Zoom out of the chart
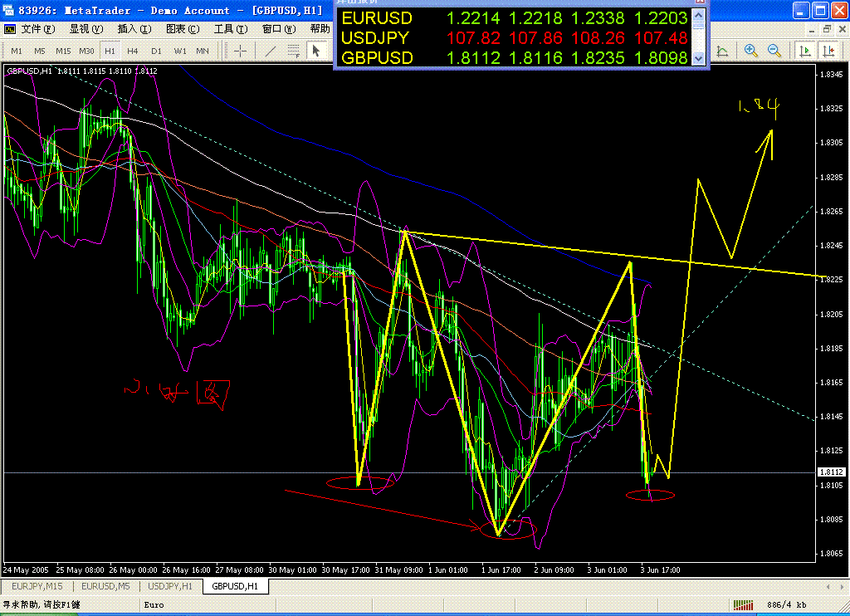Screen dimensions: 850x616 pyautogui.click(x=774, y=51)
